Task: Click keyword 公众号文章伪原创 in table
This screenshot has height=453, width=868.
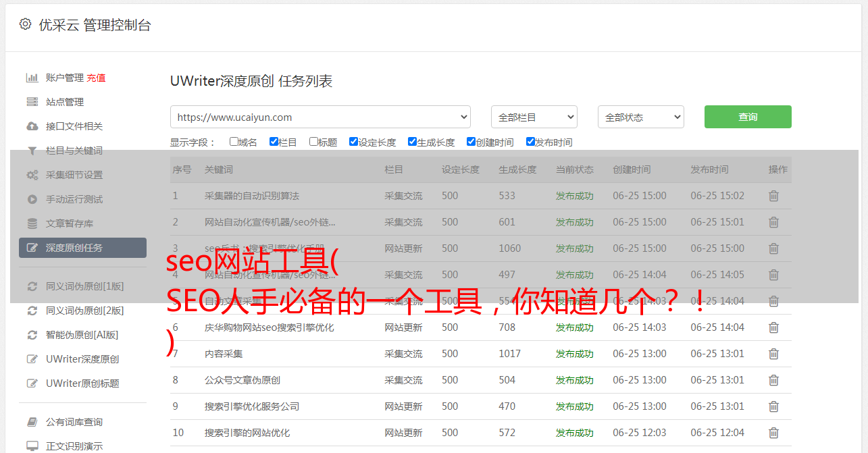Action: [x=242, y=380]
